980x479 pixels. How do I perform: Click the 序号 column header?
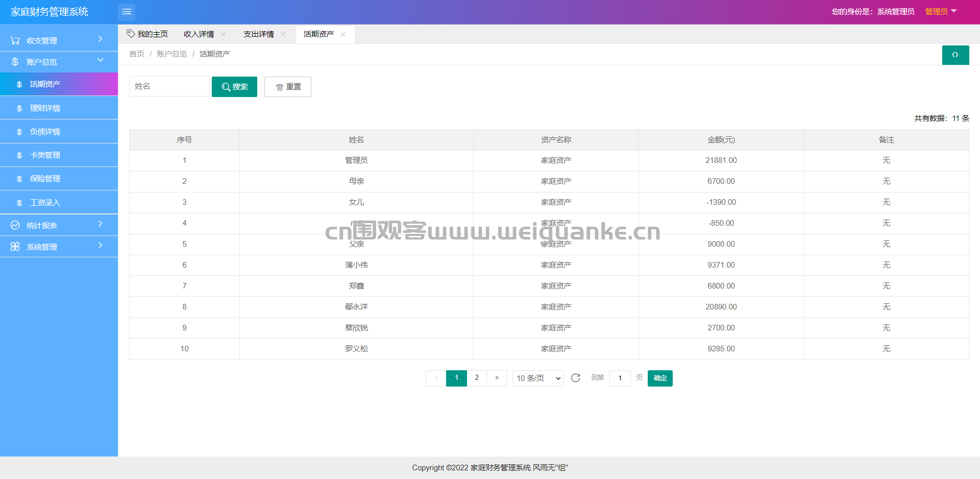(x=184, y=140)
